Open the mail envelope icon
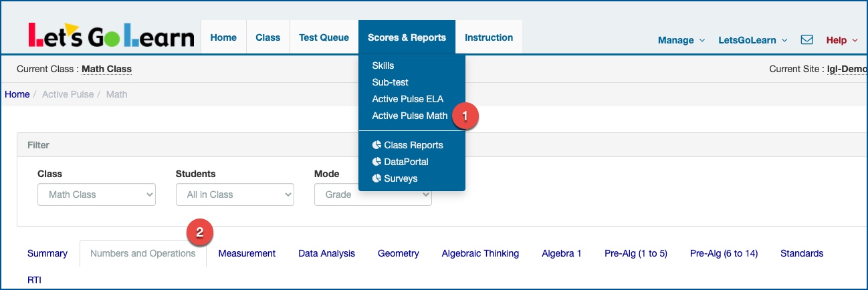 806,40
